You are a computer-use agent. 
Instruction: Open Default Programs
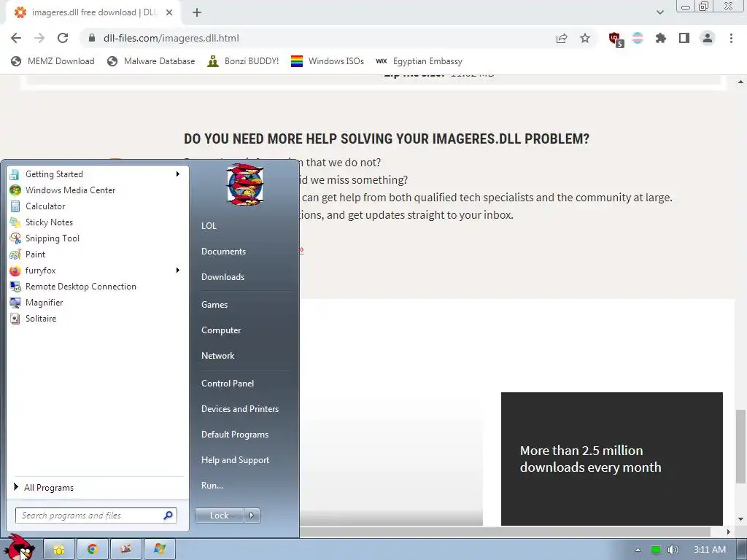[x=234, y=435]
